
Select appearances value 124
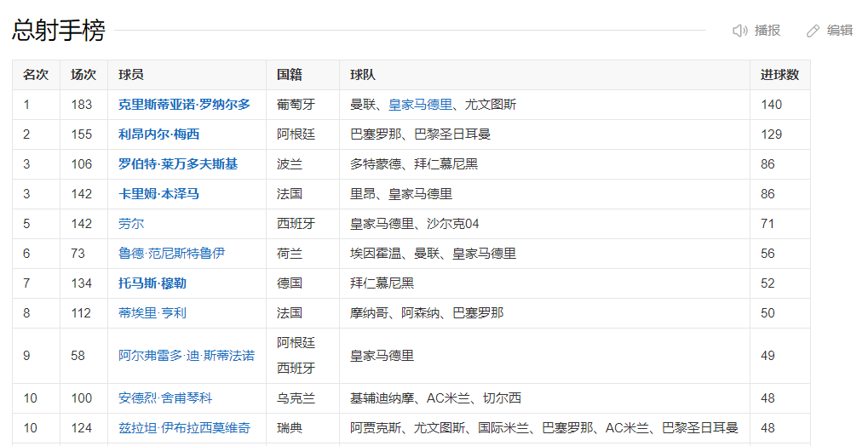pos(82,428)
